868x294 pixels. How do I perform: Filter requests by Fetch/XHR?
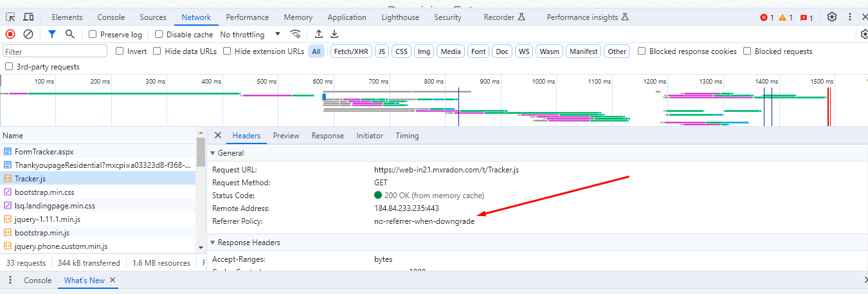350,51
